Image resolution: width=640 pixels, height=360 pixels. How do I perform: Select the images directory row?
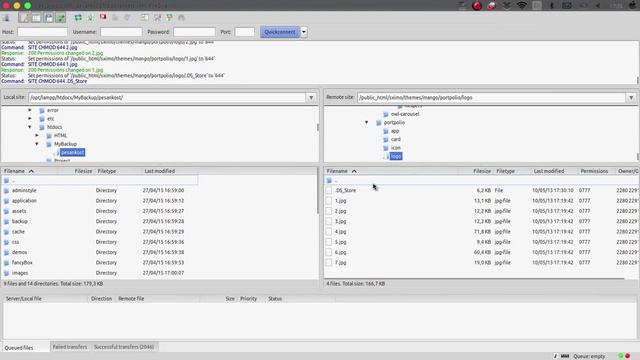coord(100,273)
